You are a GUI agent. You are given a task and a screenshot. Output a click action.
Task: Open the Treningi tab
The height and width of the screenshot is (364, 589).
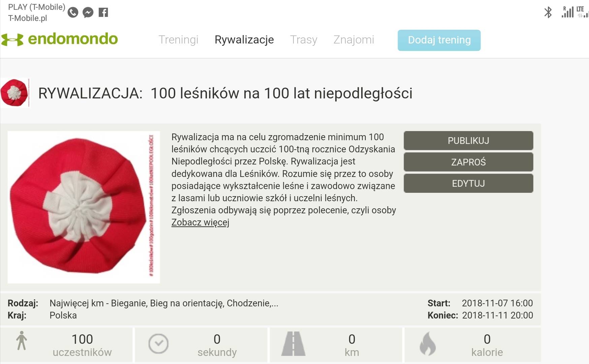[x=178, y=40]
